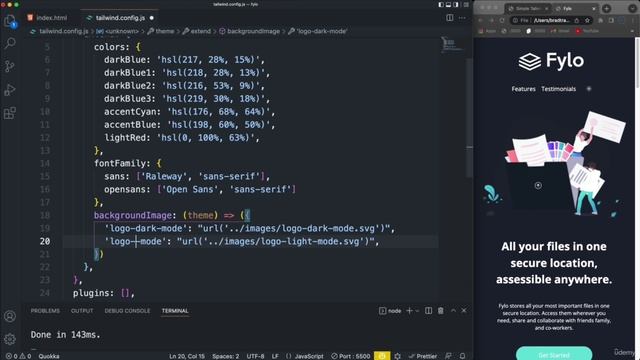Switch to the first browser tab in Chrome

tap(528, 9)
